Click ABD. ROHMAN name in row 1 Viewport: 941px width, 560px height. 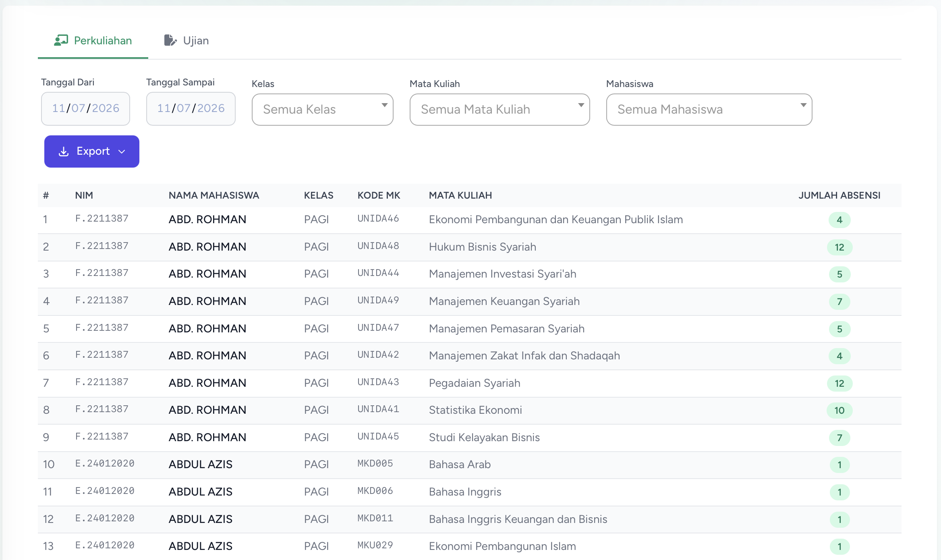(x=207, y=220)
